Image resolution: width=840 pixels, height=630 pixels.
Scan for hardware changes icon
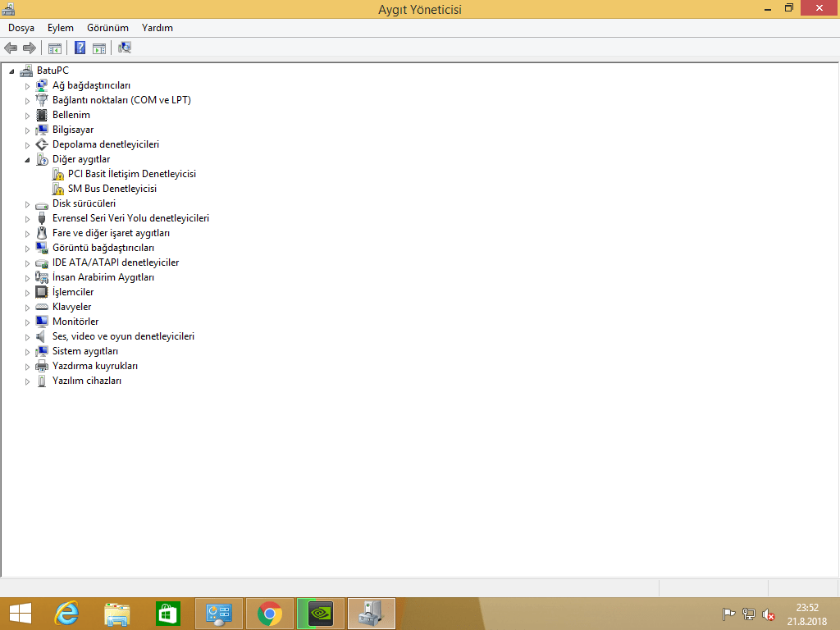pyautogui.click(x=125, y=48)
